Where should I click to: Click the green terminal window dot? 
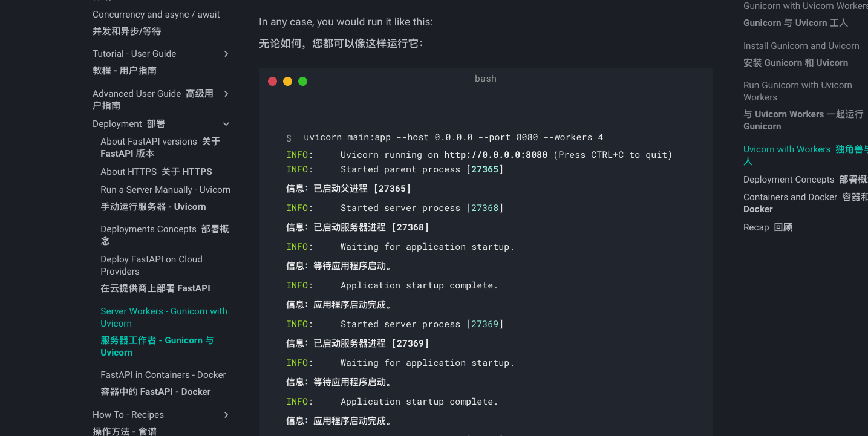point(302,81)
